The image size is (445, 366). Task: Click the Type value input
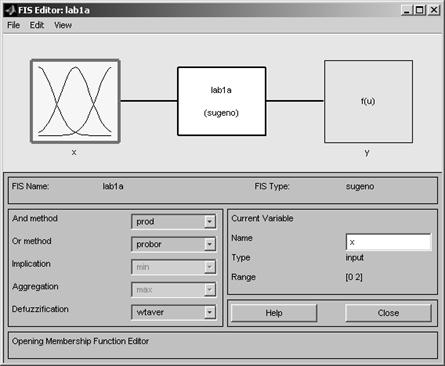[355, 258]
